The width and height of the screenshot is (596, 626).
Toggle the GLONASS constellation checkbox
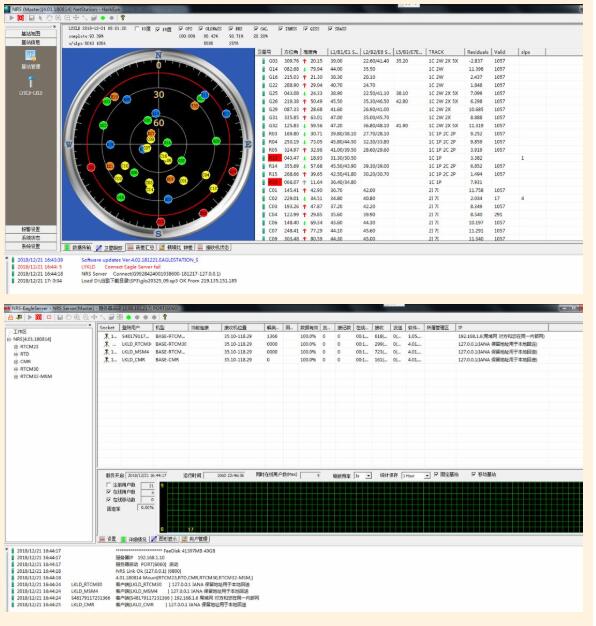pyautogui.click(x=201, y=29)
